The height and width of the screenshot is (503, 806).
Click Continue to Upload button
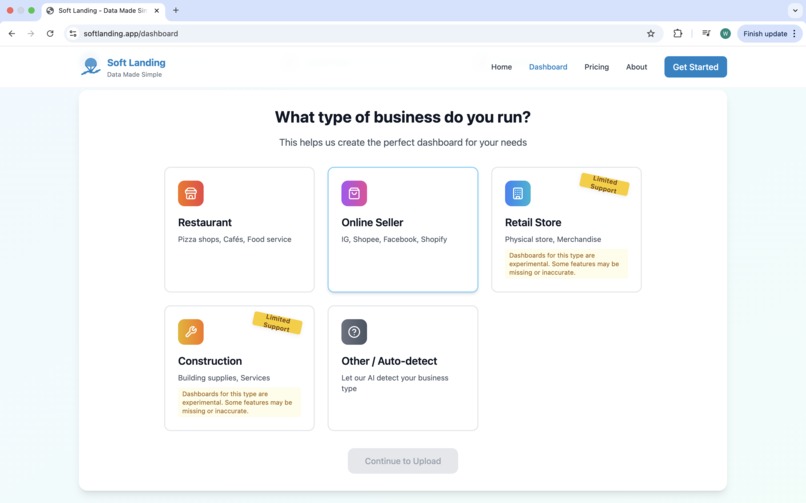coord(403,461)
